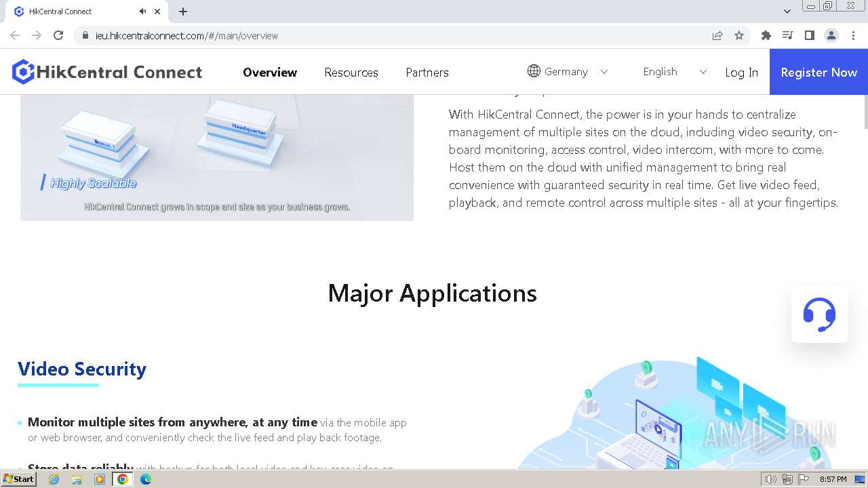View site information lock icon

(85, 35)
